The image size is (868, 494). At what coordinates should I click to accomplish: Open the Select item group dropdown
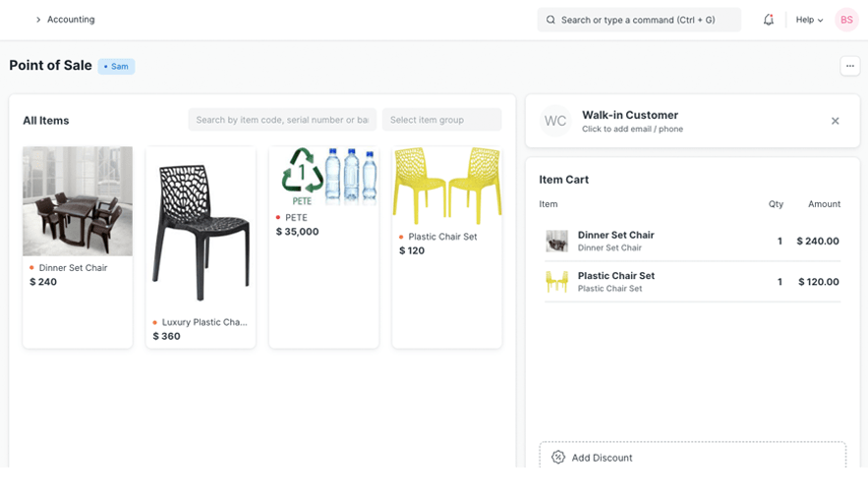441,120
